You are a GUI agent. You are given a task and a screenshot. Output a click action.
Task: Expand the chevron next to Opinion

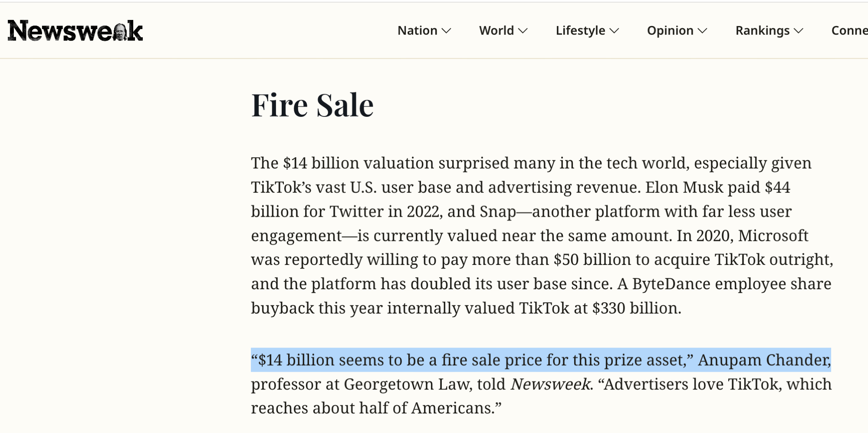[703, 31]
